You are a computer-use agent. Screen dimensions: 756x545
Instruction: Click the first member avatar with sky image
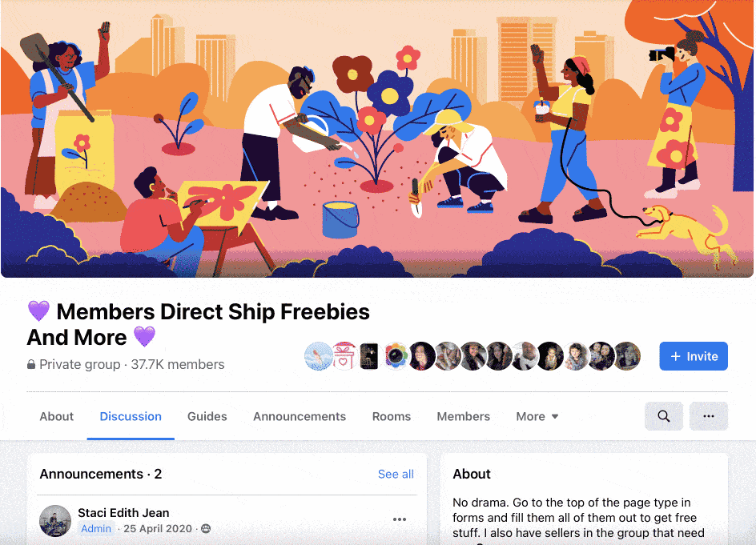pyautogui.click(x=318, y=356)
